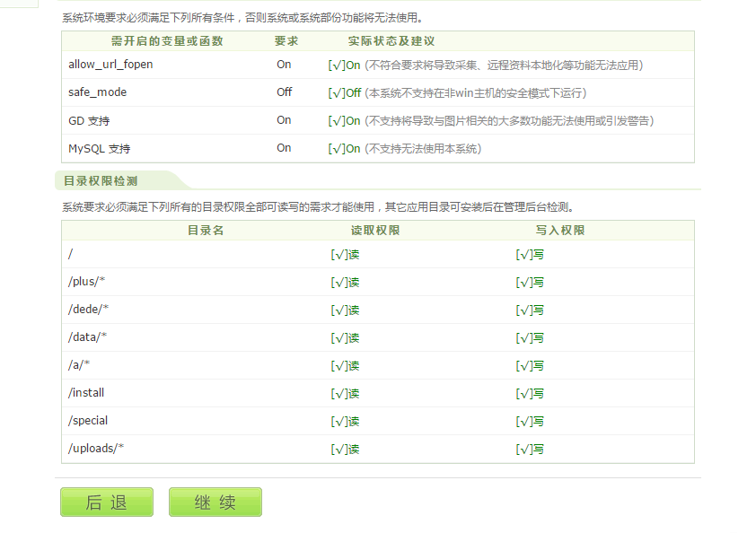Toggle the write permission check for /a/*
Image resolution: width=756 pixels, height=533 pixels.
coord(527,365)
